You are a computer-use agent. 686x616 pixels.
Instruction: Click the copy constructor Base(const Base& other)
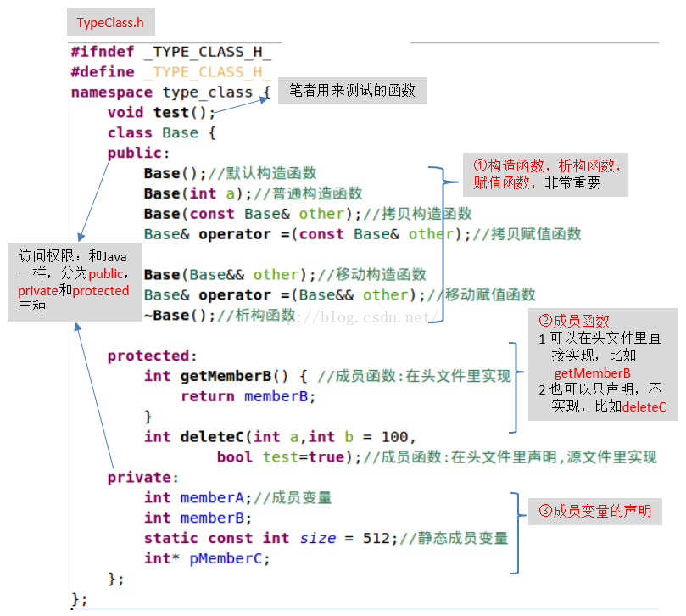[x=253, y=214]
